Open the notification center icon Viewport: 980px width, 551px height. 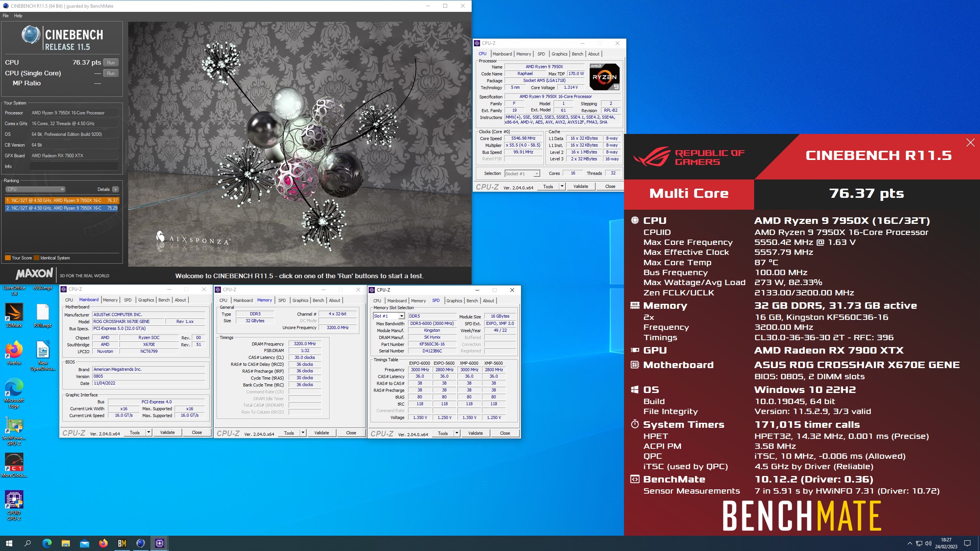click(967, 543)
